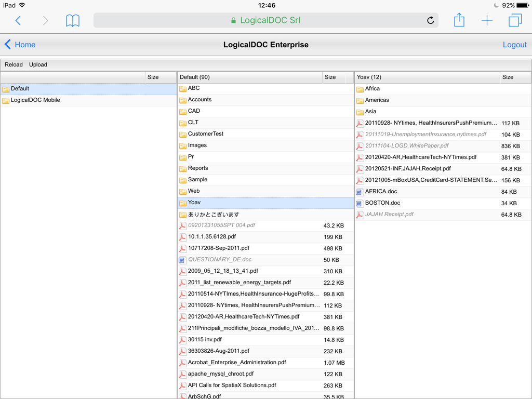Image resolution: width=532 pixels, height=399 pixels.
Task: Log out of LogicalDOC Enterprise
Action: pos(514,45)
